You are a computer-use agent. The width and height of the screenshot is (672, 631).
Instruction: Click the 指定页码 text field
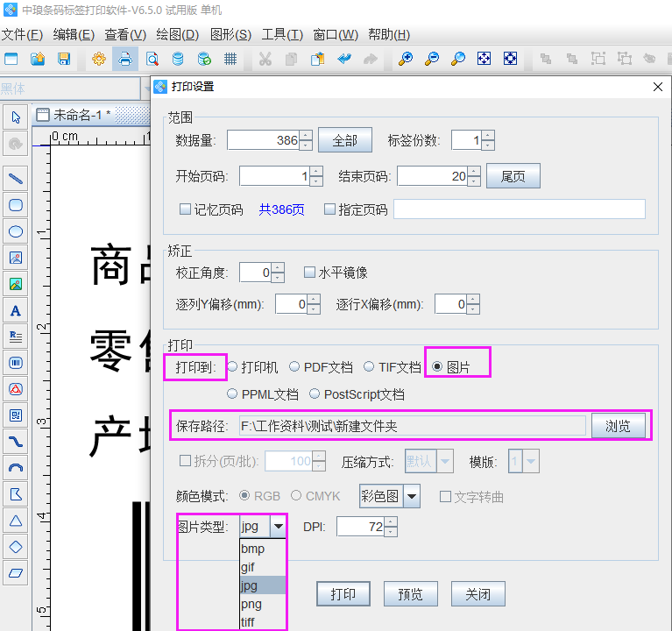[x=520, y=209]
